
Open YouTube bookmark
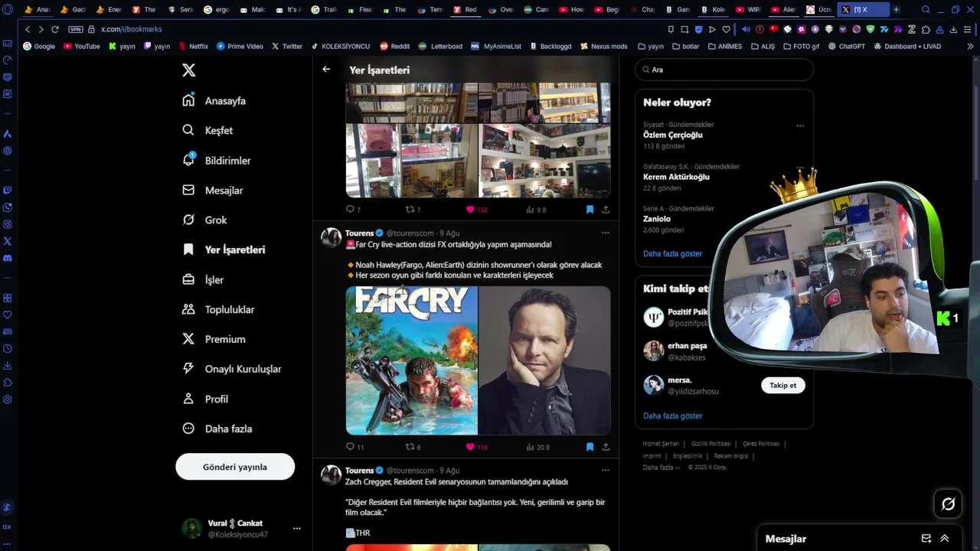coord(82,46)
